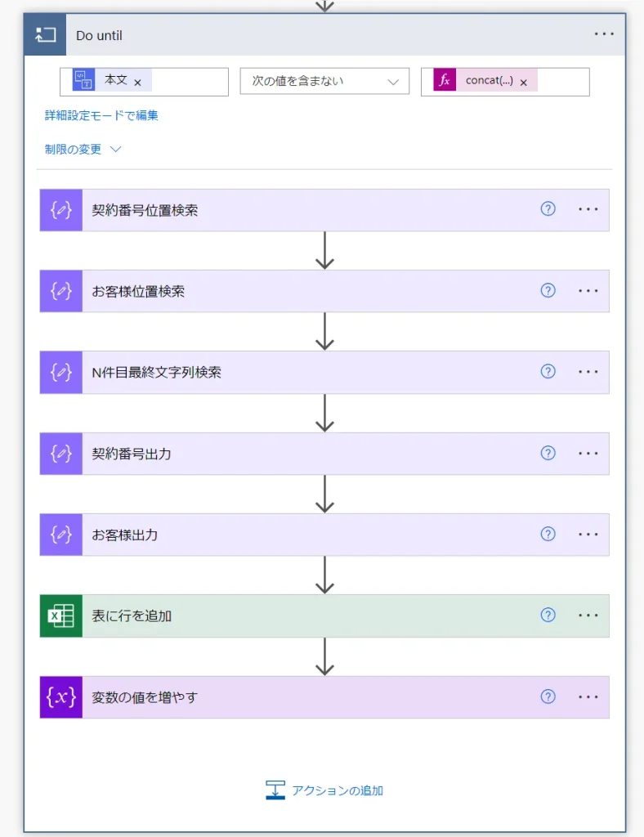Viewport: 644px width, 837px height.
Task: Open the Do until more options menu
Action: (604, 34)
